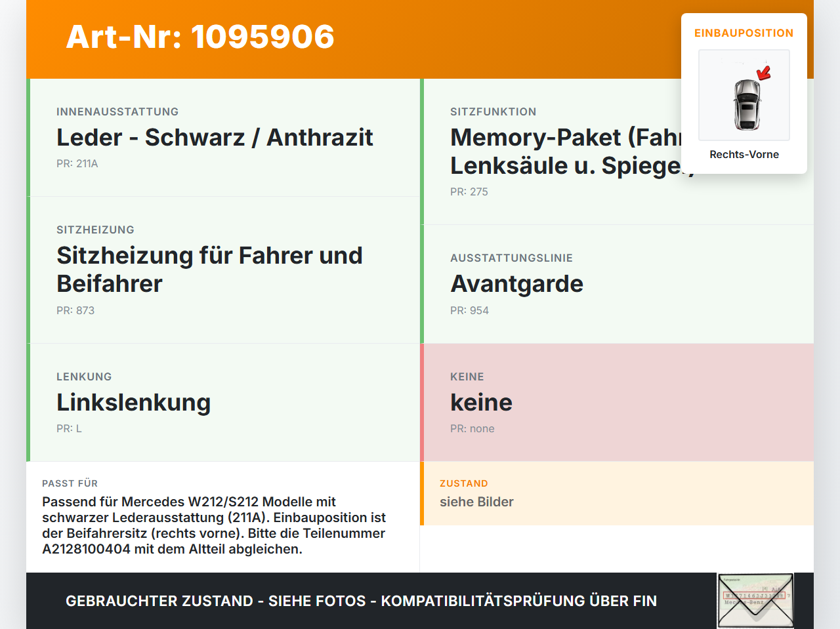Click the 'INNENAUSSTATTUNG' label
The image size is (840, 629).
click(x=117, y=112)
